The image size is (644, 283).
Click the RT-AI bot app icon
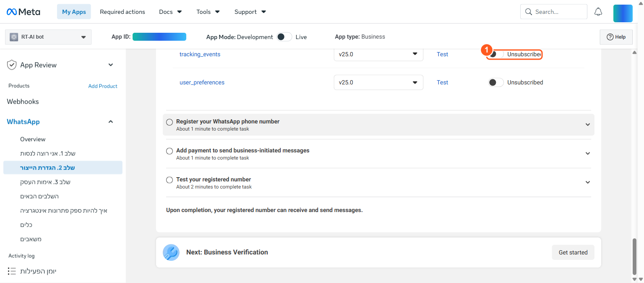coord(14,37)
